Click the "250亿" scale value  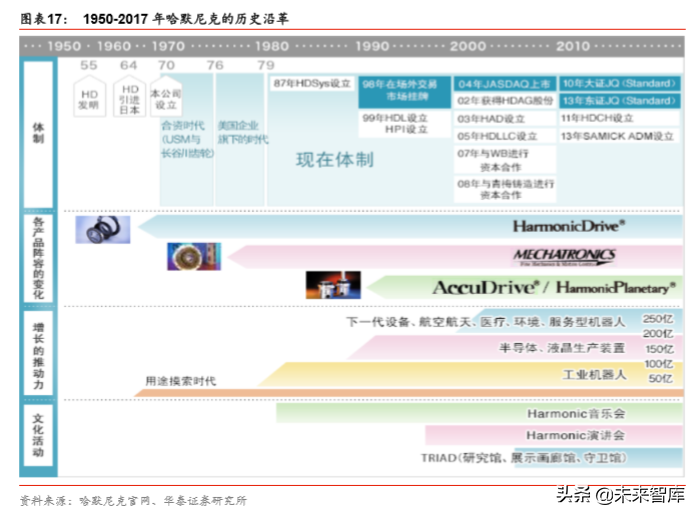658,319
